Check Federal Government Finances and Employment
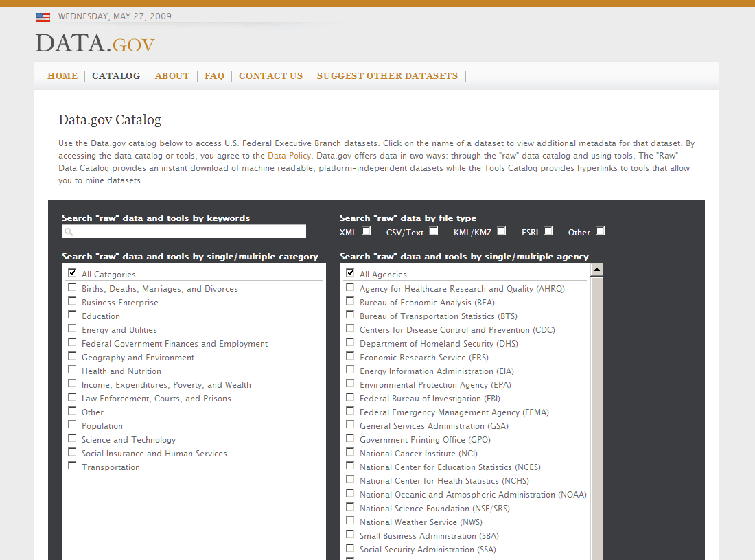Screen dimensions: 755x560 click(x=72, y=342)
